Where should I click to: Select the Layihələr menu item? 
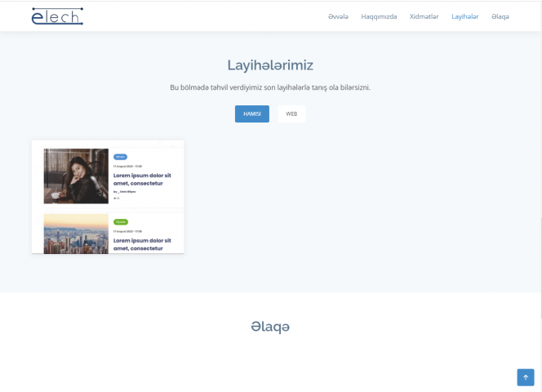point(465,16)
